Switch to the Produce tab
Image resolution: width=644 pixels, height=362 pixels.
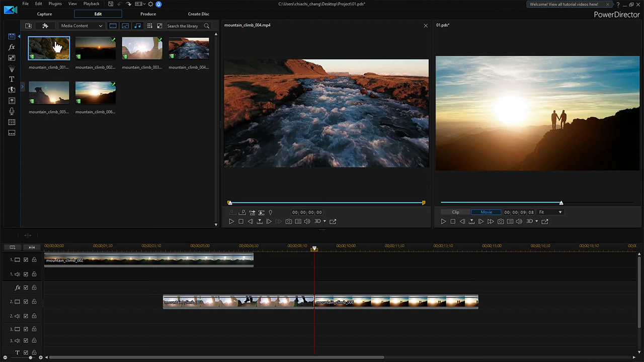tap(148, 14)
